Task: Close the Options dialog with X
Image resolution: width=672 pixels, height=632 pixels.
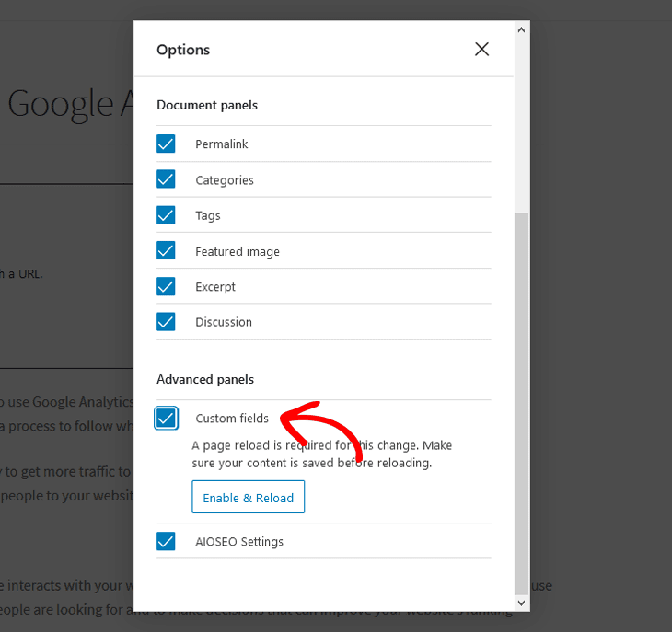Action: [481, 50]
